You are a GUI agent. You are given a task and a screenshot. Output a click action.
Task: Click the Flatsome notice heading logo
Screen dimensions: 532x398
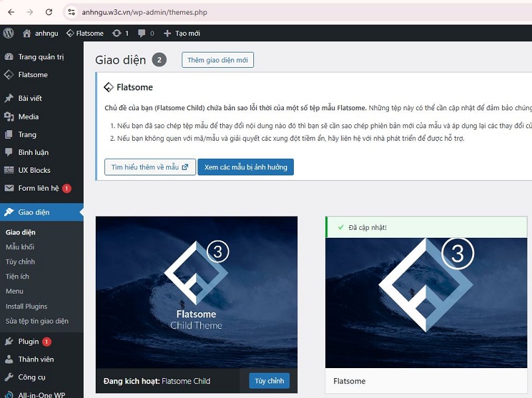pyautogui.click(x=108, y=87)
